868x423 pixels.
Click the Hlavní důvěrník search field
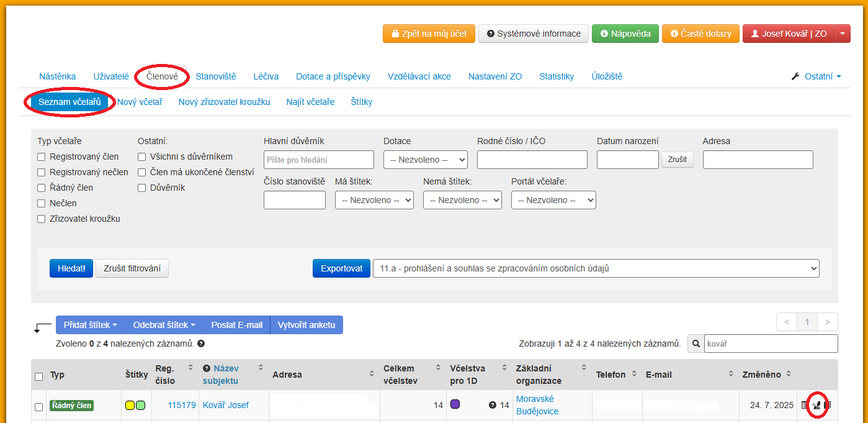tap(318, 160)
